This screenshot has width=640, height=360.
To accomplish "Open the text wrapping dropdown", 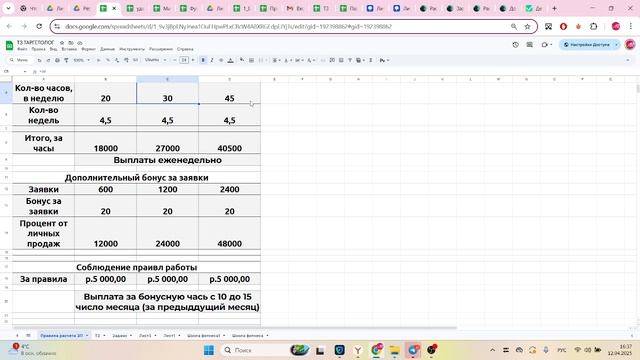I will [299, 60].
